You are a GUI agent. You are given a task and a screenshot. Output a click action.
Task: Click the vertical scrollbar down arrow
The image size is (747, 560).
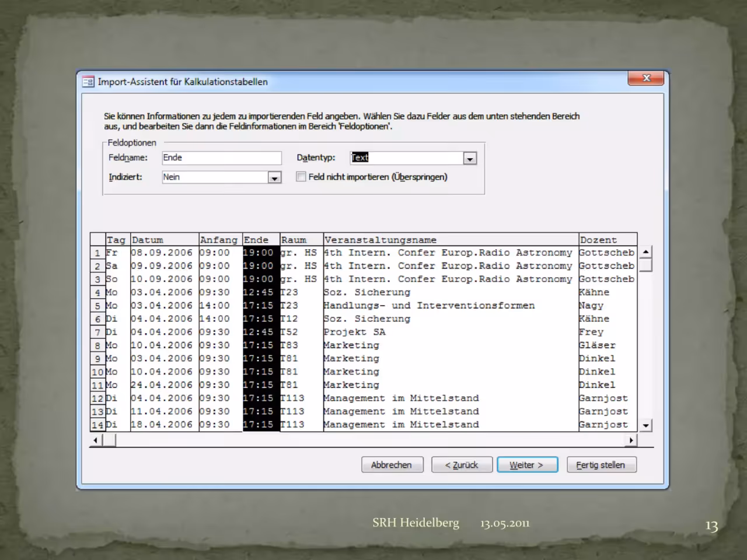coord(645,425)
